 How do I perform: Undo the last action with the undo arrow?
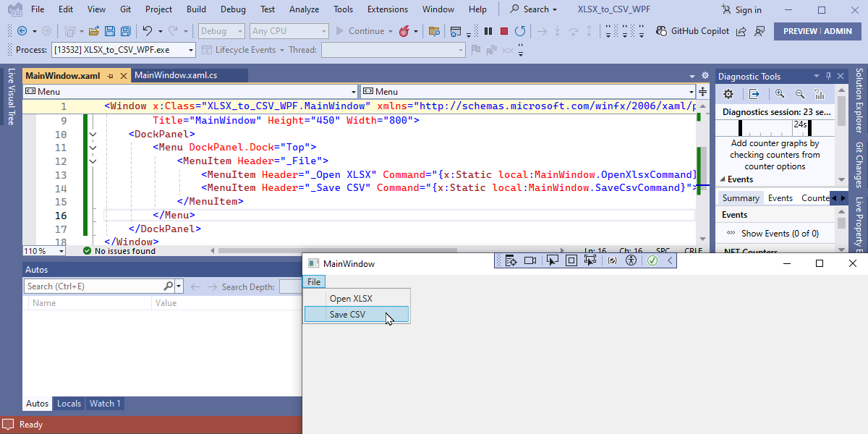147,31
